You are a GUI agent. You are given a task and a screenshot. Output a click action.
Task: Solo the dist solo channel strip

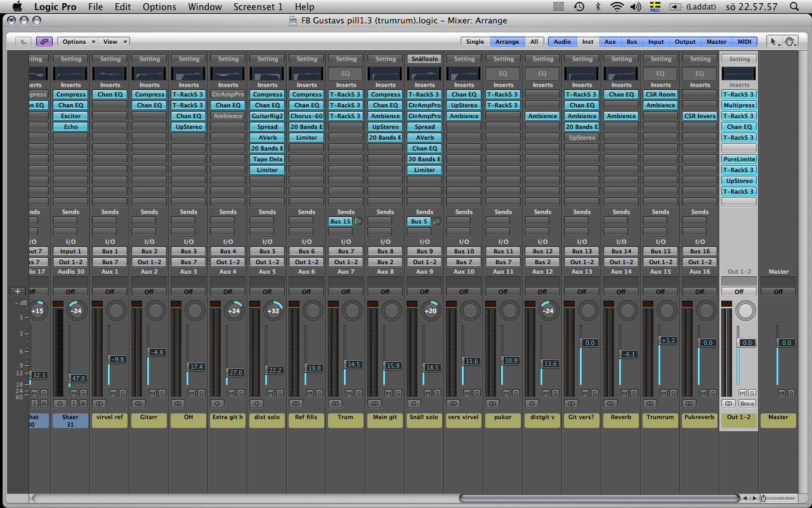(x=280, y=393)
